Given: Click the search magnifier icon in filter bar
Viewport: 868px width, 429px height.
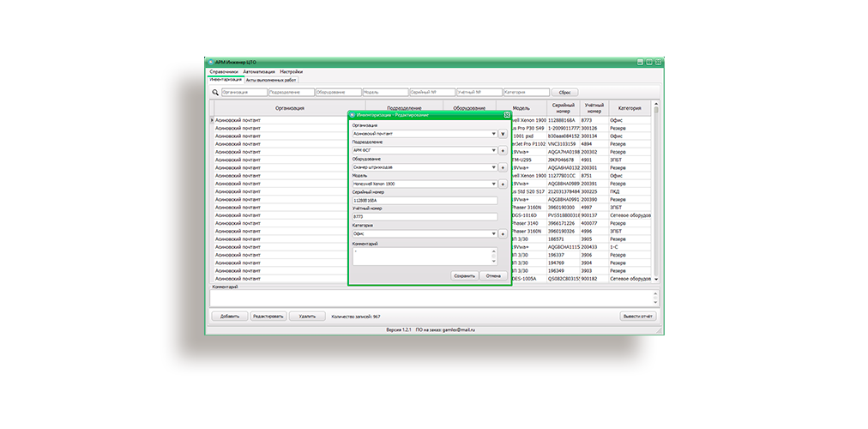Looking at the screenshot, I should tap(215, 92).
